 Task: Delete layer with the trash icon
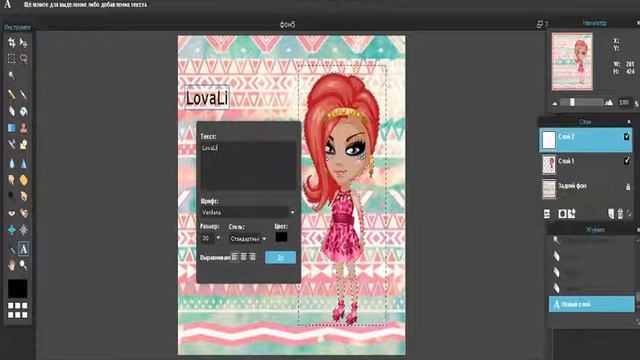pyautogui.click(x=620, y=213)
